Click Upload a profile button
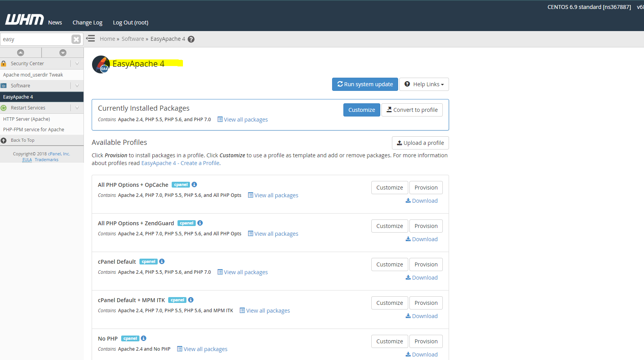 (420, 143)
